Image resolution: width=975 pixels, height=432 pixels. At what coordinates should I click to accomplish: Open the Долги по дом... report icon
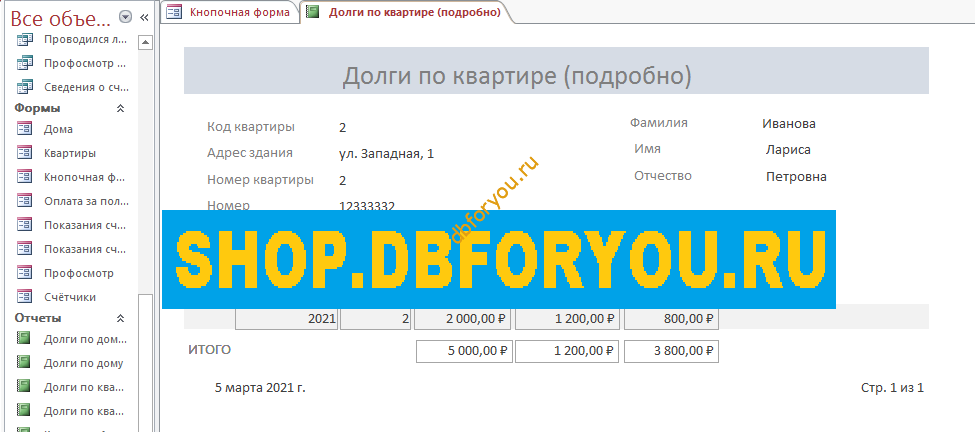(x=24, y=339)
